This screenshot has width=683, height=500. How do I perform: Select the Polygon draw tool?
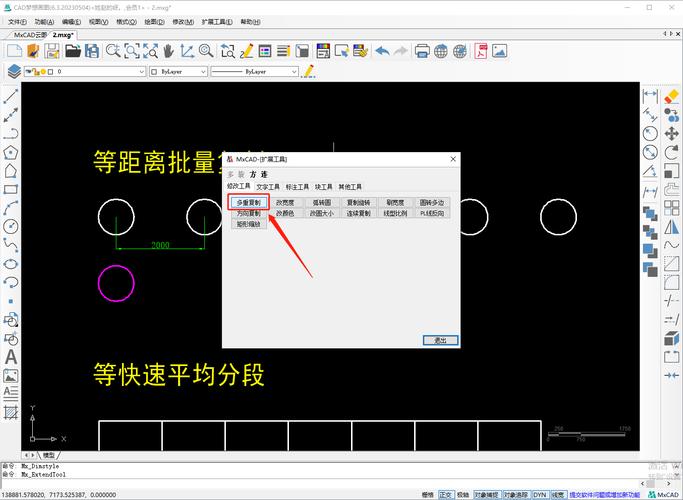(x=10, y=152)
